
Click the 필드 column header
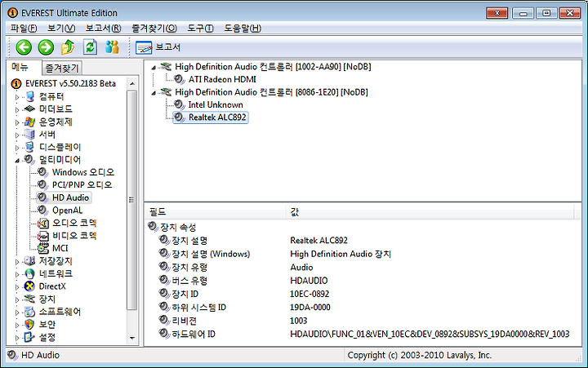[x=216, y=211]
